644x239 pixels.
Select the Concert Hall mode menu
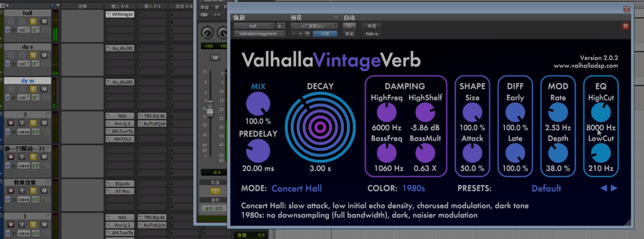point(297,188)
